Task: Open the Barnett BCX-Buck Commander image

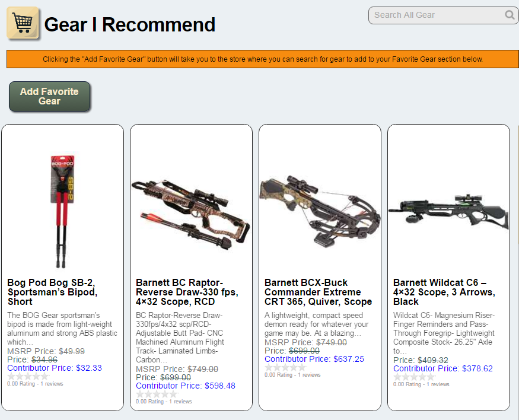Action: click(320, 211)
